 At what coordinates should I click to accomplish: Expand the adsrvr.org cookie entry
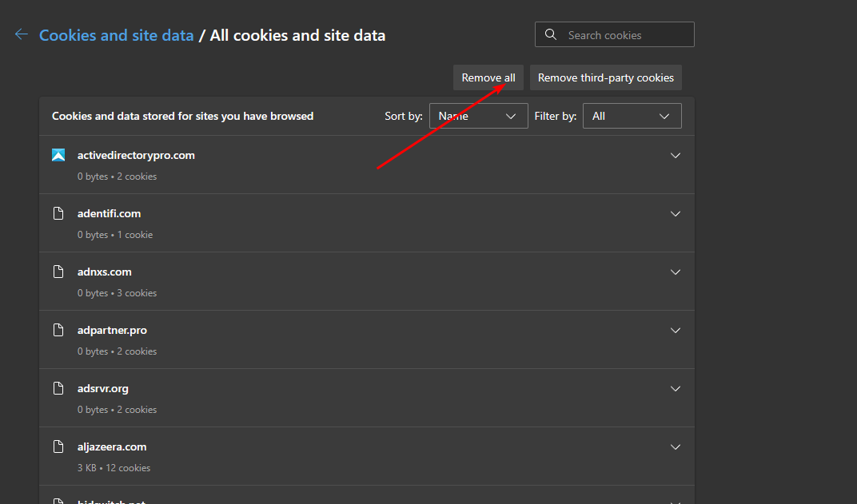coord(676,389)
